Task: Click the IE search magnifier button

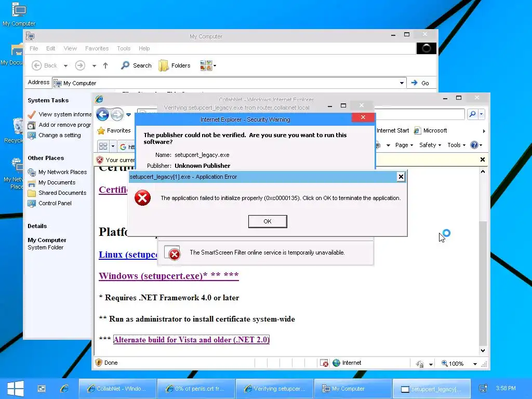Action: click(x=472, y=114)
